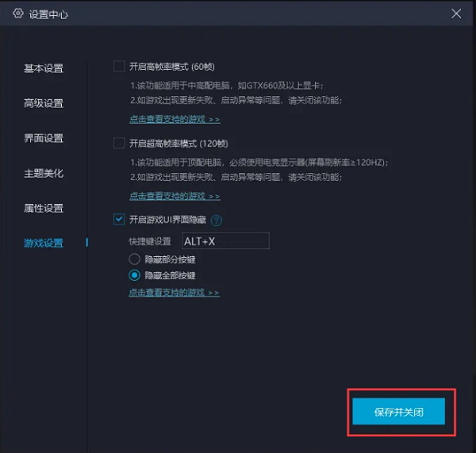Screen dimensions: 476x453
Task: Switch to the 高级设置 tab
Action: pyautogui.click(x=44, y=103)
